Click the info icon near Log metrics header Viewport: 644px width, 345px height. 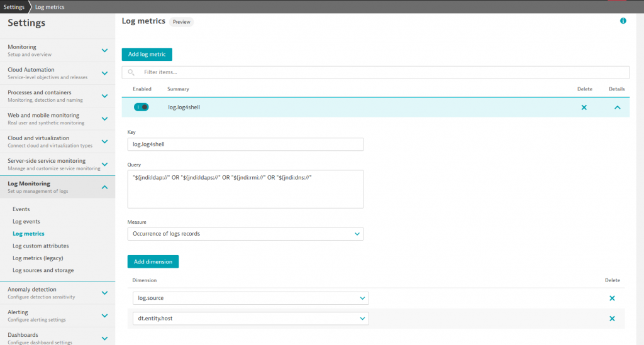[x=623, y=21]
